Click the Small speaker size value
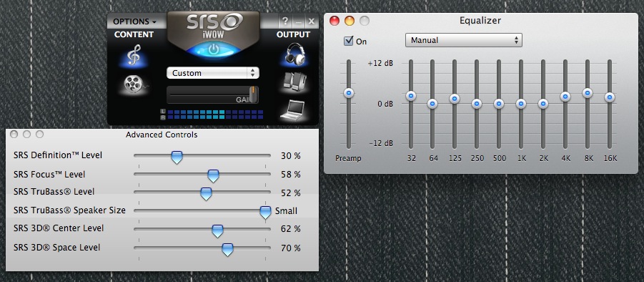The width and height of the screenshot is (644, 282). tap(286, 211)
